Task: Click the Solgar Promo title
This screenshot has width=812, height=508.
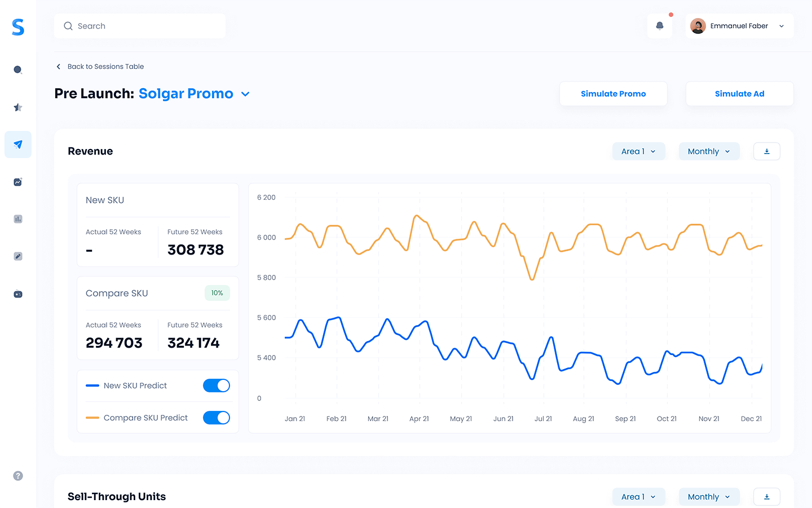Action: pyautogui.click(x=186, y=94)
